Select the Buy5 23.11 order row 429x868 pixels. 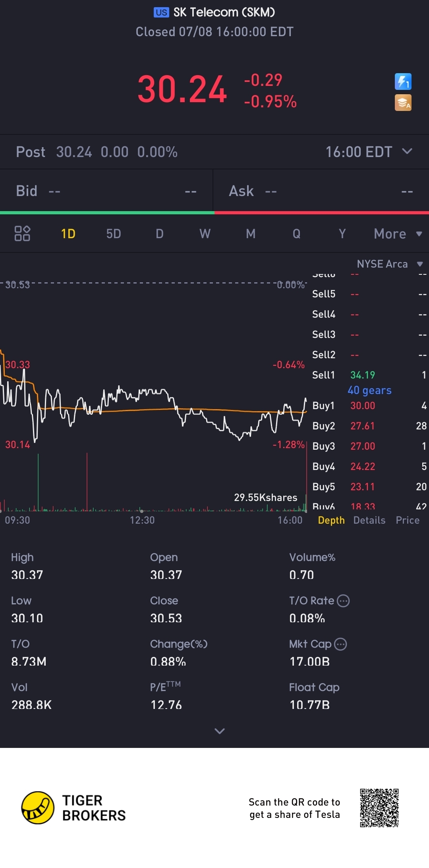click(x=369, y=487)
